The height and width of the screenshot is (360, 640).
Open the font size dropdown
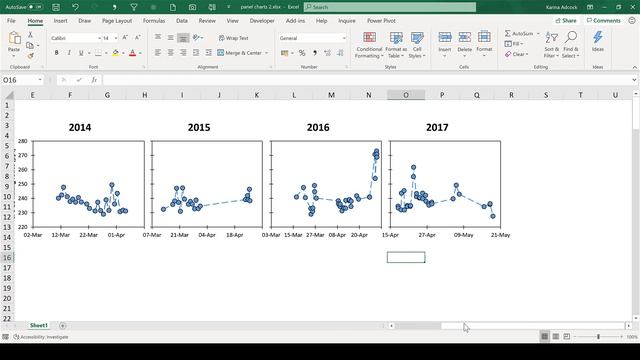tap(116, 38)
